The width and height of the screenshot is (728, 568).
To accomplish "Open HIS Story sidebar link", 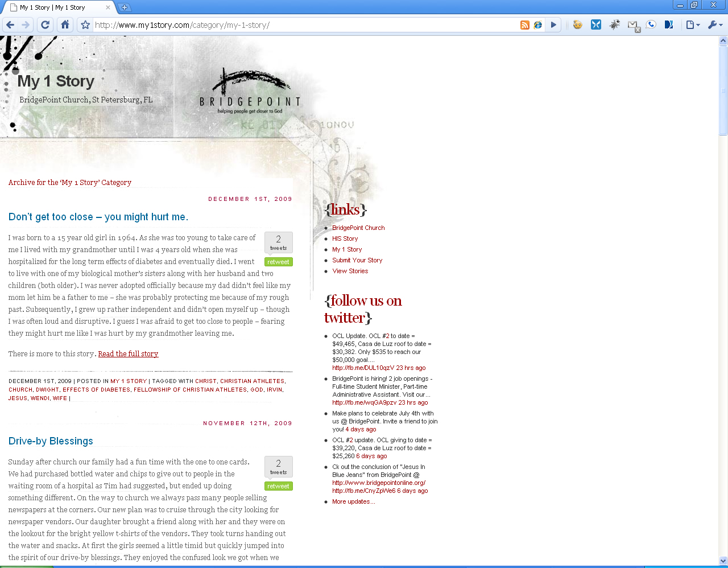I will 345,238.
